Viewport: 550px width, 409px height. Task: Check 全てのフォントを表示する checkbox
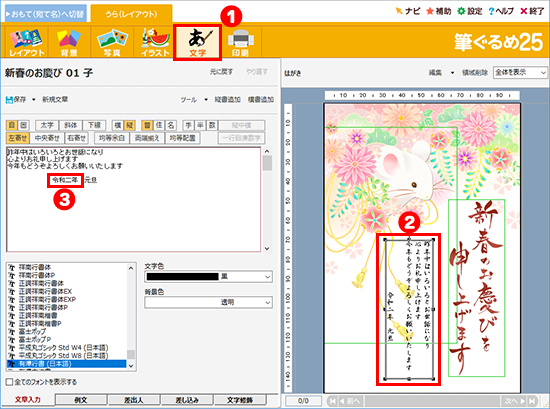coord(9,382)
